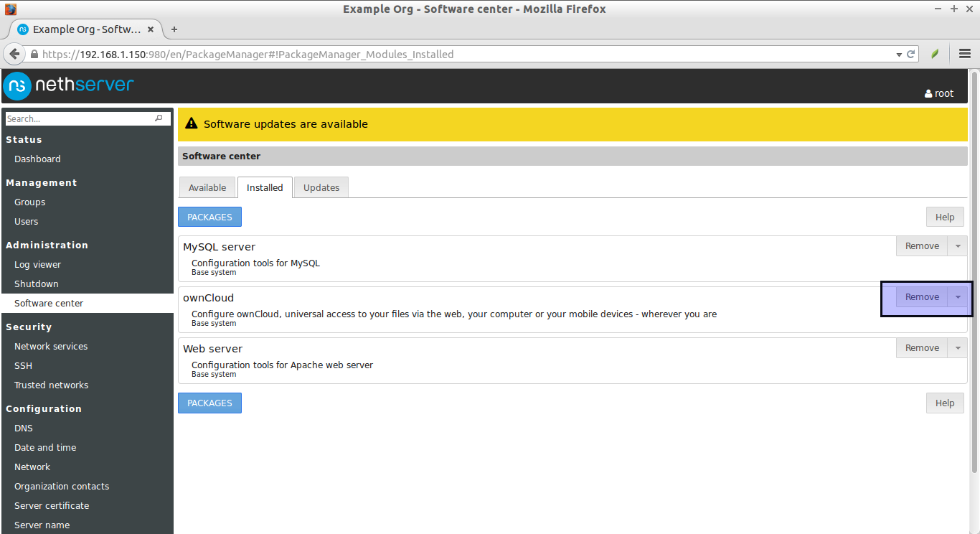Open URL history dropdown arrow
980x534 pixels.
pos(899,55)
